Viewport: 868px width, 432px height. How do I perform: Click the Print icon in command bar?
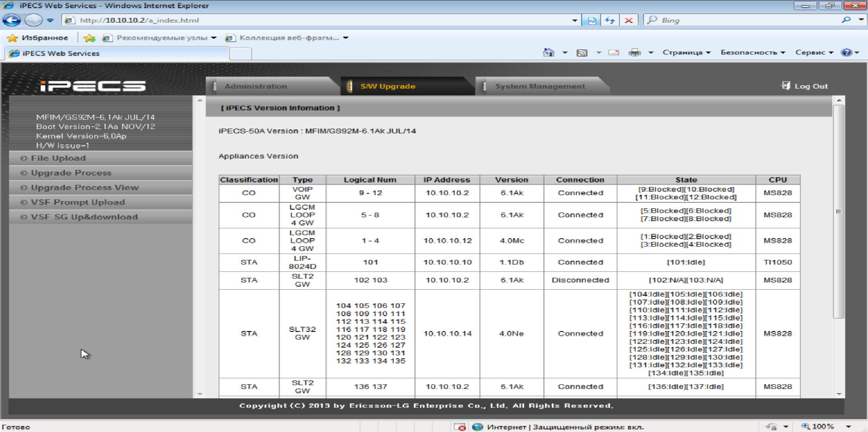coord(635,53)
